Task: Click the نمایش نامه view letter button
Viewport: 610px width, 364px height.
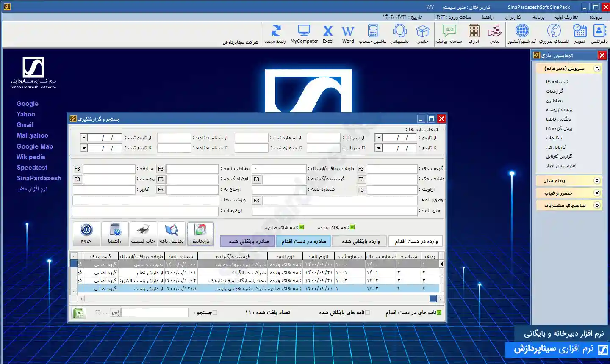Action: (x=172, y=234)
